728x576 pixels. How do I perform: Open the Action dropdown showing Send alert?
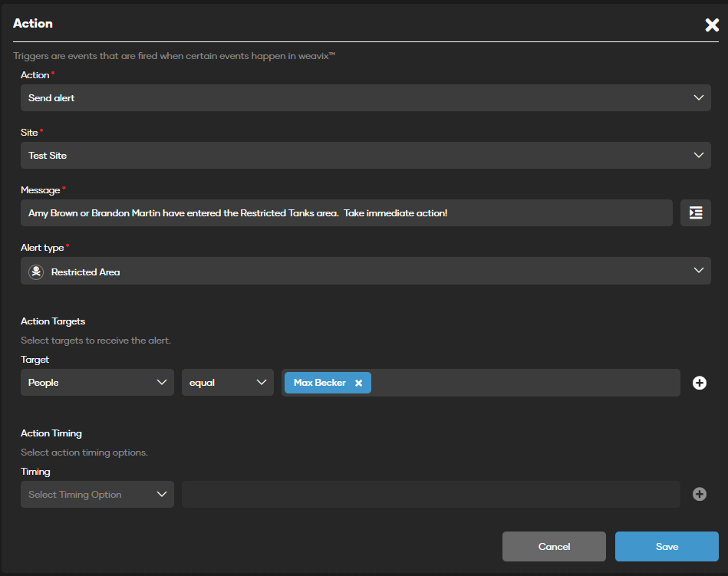tap(365, 98)
